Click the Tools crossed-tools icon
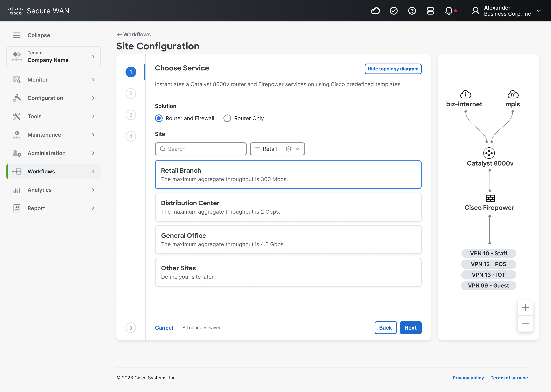This screenshot has width=551, height=392. [x=17, y=116]
